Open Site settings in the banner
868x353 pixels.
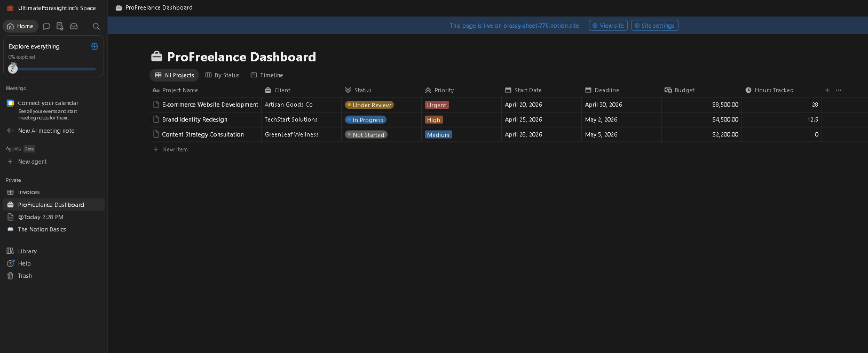[x=654, y=26]
